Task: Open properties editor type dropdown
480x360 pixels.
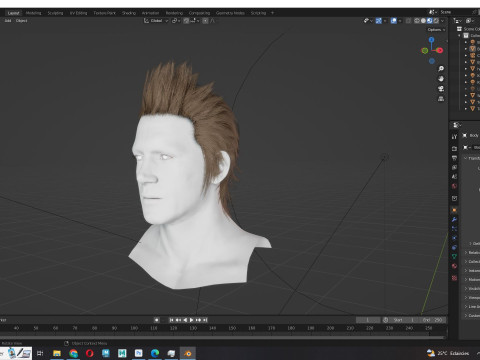Action: click(x=457, y=125)
